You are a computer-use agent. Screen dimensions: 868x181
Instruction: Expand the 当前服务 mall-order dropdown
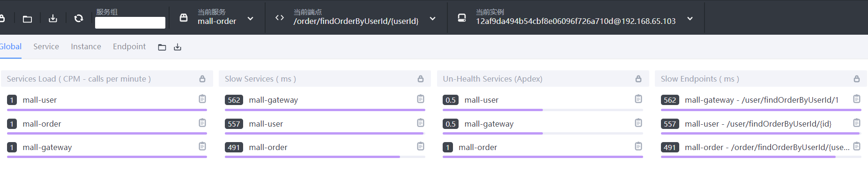tap(251, 19)
